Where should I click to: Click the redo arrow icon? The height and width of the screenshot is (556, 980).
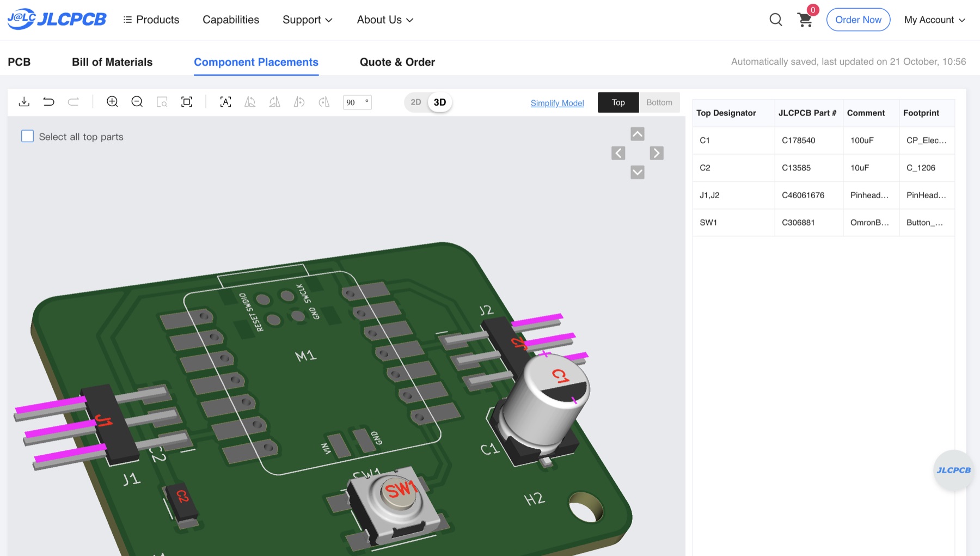[x=73, y=102]
